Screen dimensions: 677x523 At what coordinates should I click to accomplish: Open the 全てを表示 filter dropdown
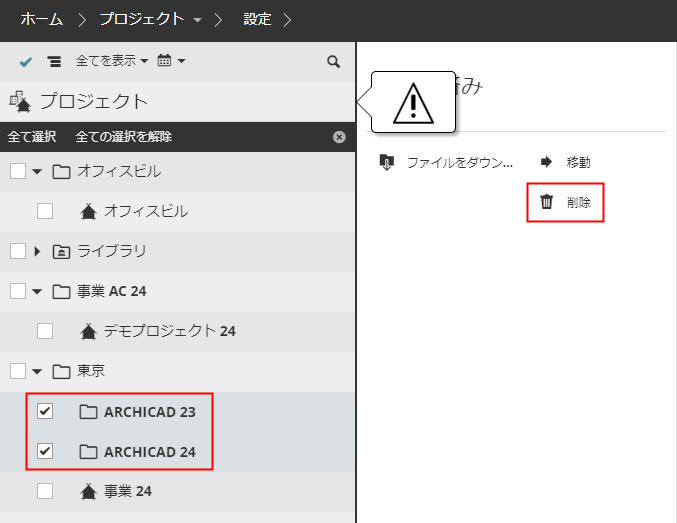(x=112, y=61)
